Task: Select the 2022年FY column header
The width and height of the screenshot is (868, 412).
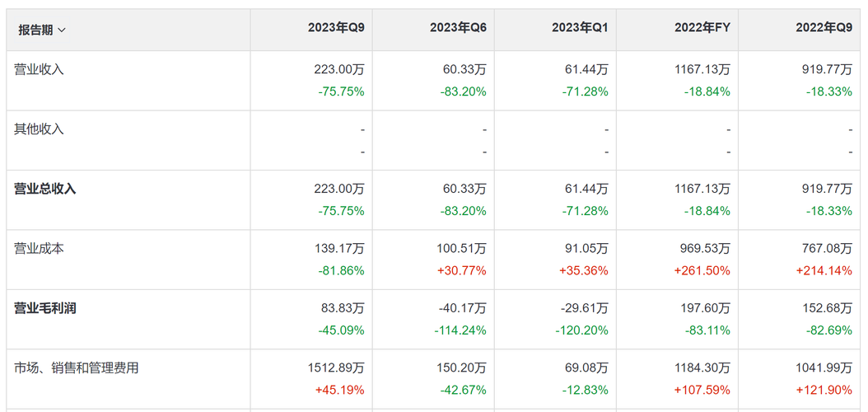Action: point(702,30)
